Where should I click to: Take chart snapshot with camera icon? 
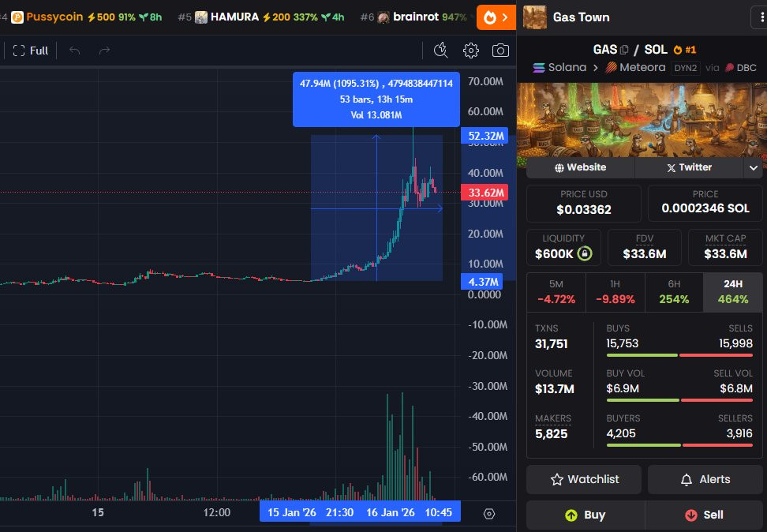click(x=500, y=51)
